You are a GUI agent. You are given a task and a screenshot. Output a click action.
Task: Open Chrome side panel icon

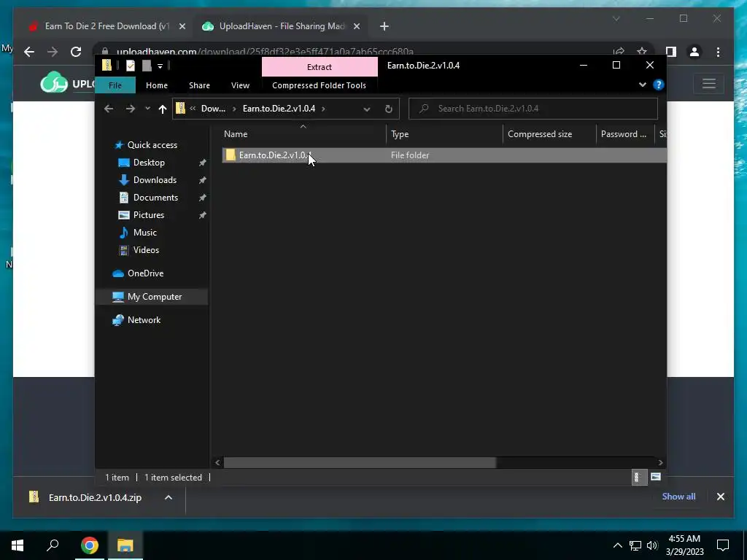point(671,52)
